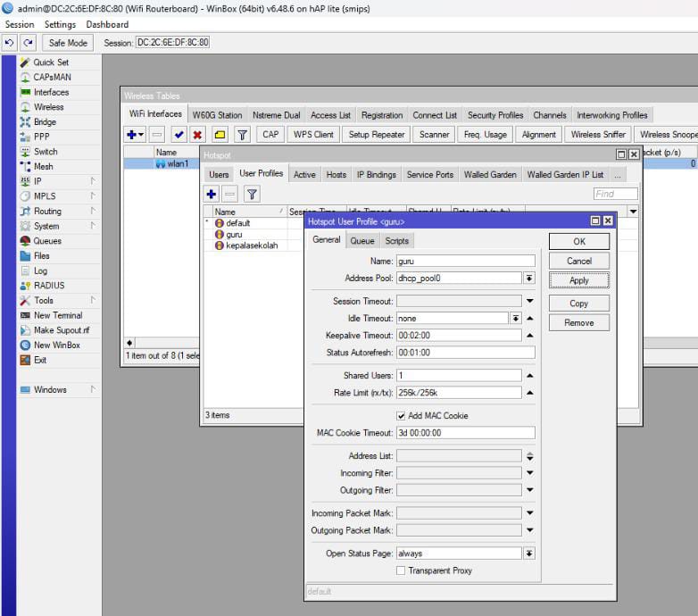The image size is (698, 616).
Task: Click the enable checkmark in Wireless Tables toolbar
Action: pos(179,135)
